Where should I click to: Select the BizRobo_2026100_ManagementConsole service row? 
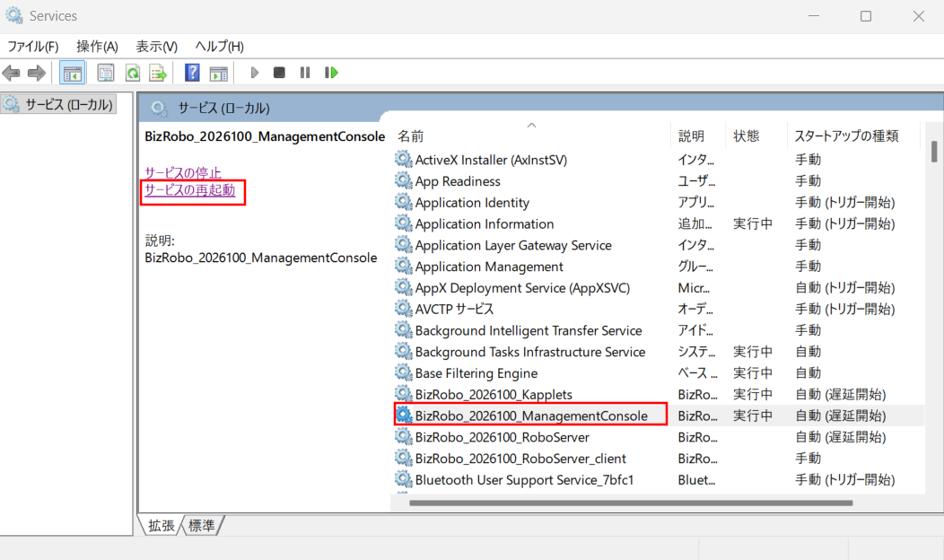tap(660, 416)
